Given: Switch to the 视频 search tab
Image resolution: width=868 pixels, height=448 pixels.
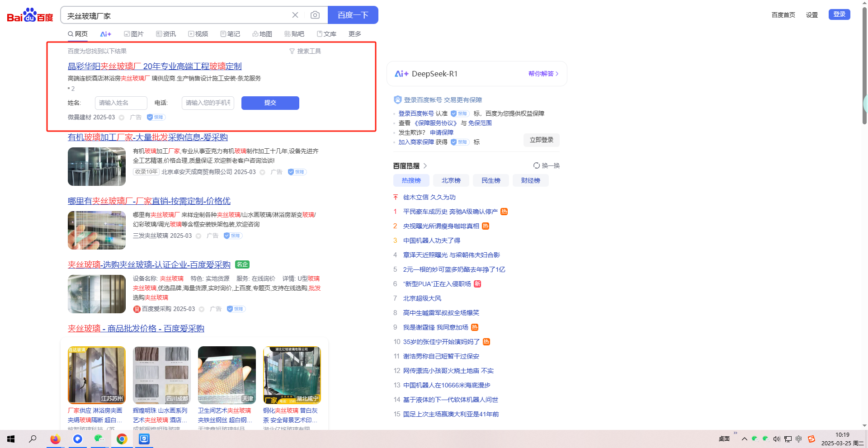Looking at the screenshot, I should click(198, 34).
